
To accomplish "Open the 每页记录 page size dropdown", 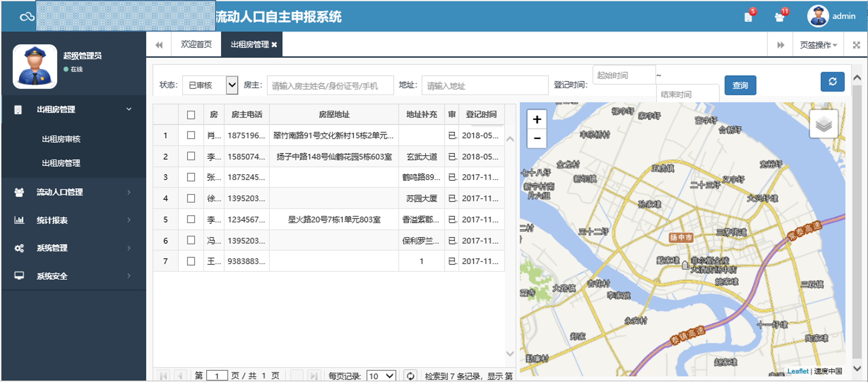I will coord(381,376).
